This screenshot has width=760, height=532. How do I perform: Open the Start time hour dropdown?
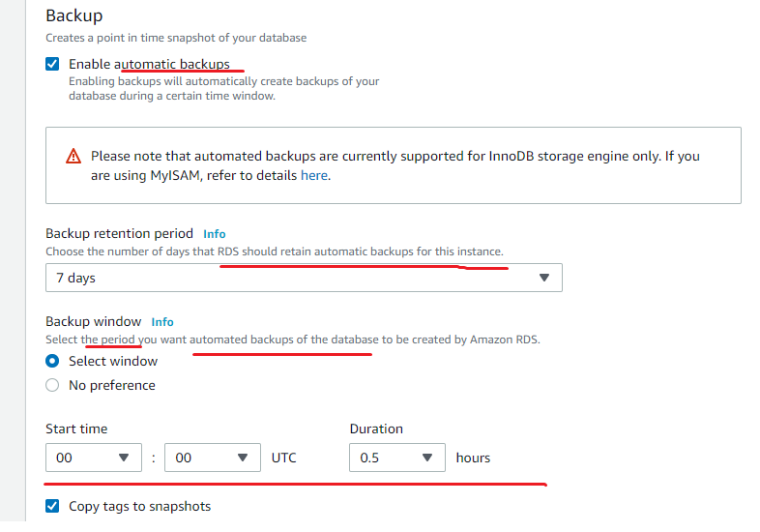pyautogui.click(x=93, y=458)
